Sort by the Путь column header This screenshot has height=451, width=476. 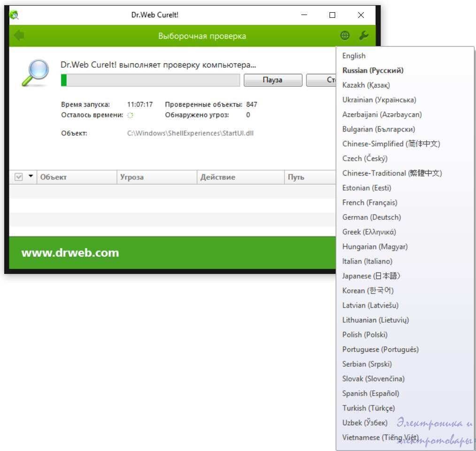pyautogui.click(x=310, y=177)
